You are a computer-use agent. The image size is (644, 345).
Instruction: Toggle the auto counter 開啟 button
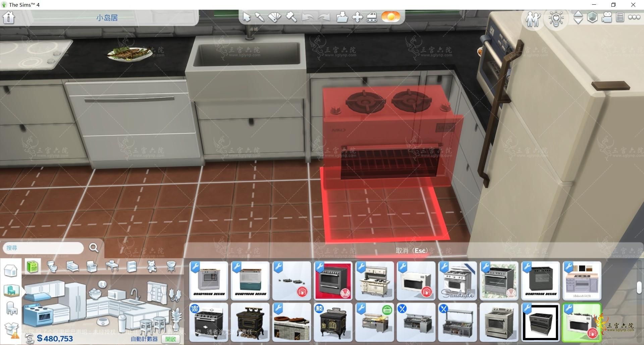171,339
